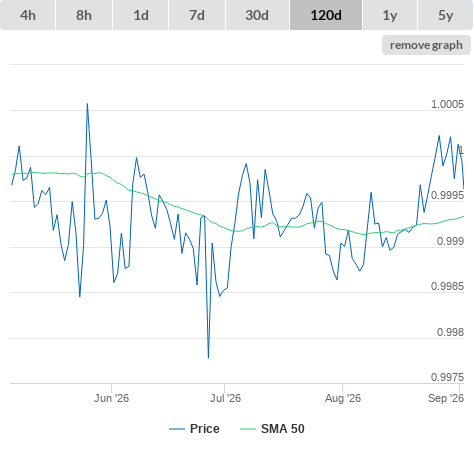The width and height of the screenshot is (474, 455).
Task: Click the 1.0005 y-axis label
Action: coord(447,104)
